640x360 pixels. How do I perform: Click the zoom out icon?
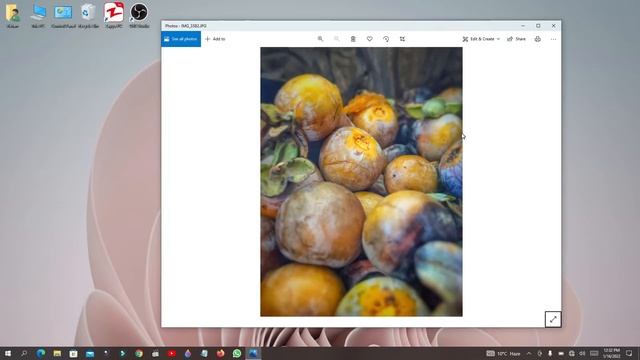click(x=337, y=39)
